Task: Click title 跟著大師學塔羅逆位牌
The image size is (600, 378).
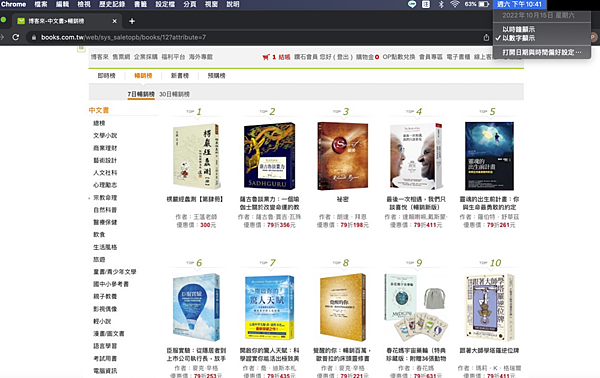Action: pos(489,350)
